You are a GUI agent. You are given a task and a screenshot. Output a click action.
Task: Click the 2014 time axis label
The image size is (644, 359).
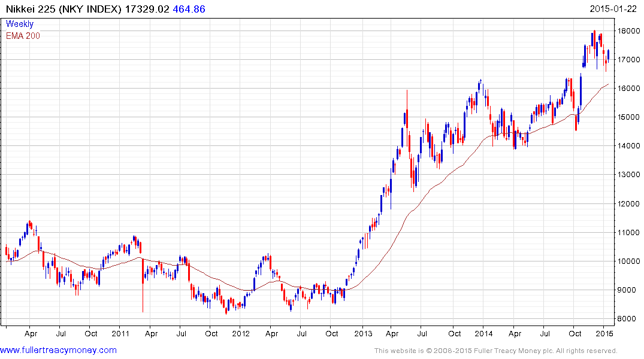coord(483,333)
